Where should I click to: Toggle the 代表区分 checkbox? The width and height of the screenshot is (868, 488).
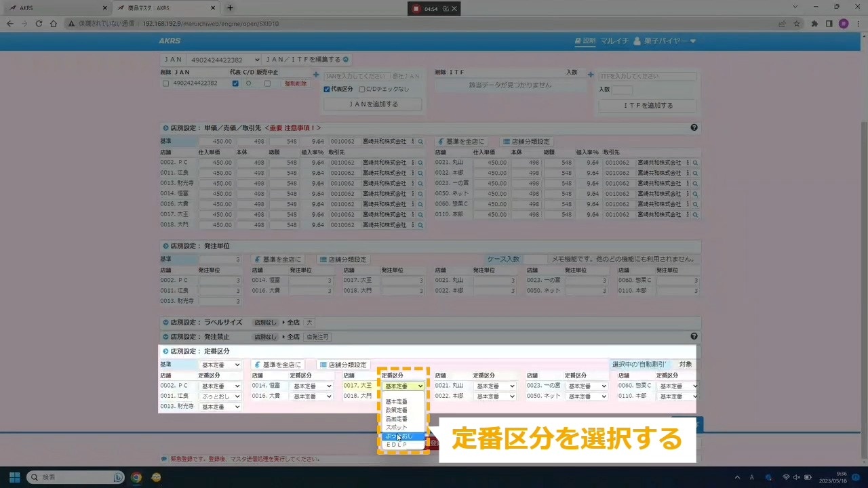[x=327, y=89]
